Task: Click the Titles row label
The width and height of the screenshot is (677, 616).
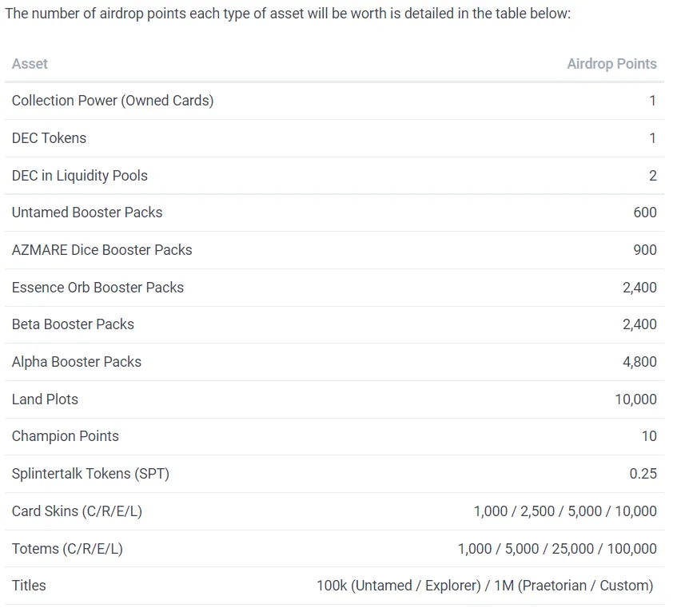Action: click(29, 586)
